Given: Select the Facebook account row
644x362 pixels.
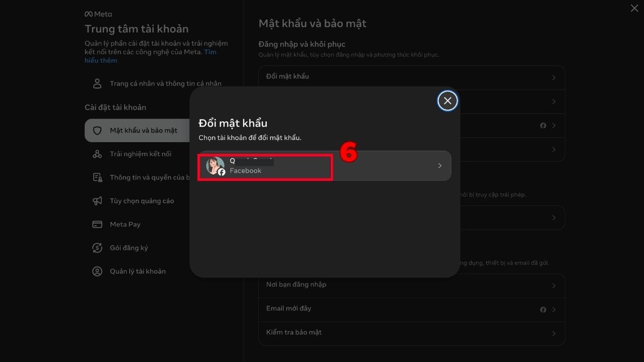Looking at the screenshot, I should click(x=325, y=166).
